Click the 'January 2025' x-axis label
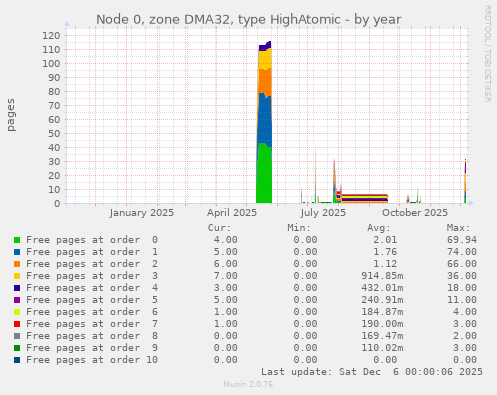497x395 pixels. pos(142,213)
